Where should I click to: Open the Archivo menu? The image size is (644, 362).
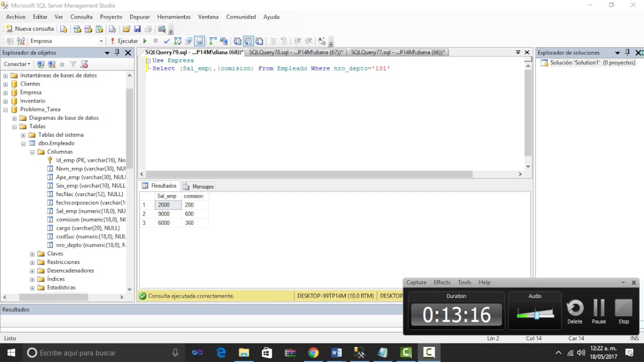(x=16, y=17)
